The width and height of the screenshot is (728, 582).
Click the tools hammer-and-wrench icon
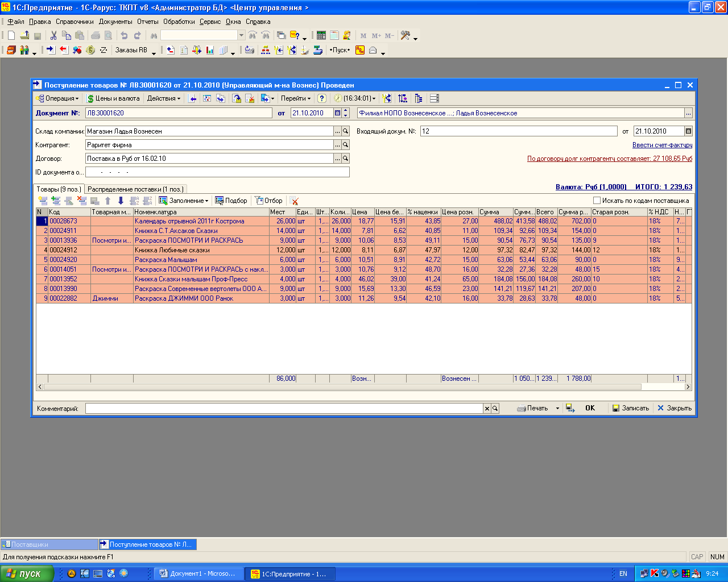click(x=406, y=35)
